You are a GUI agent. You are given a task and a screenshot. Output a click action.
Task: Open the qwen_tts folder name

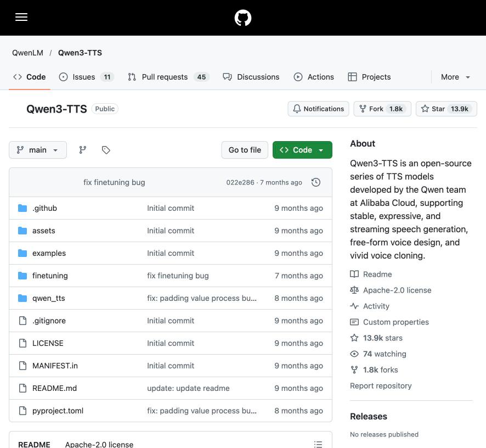[49, 298]
